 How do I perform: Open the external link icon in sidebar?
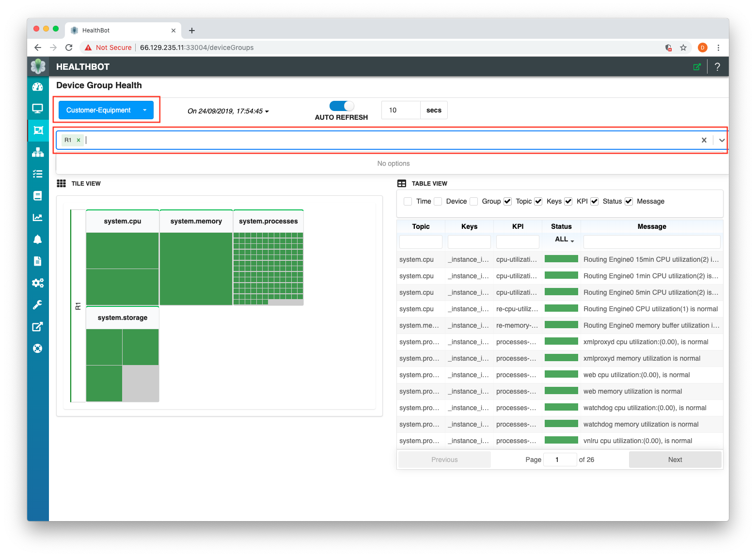[38, 327]
